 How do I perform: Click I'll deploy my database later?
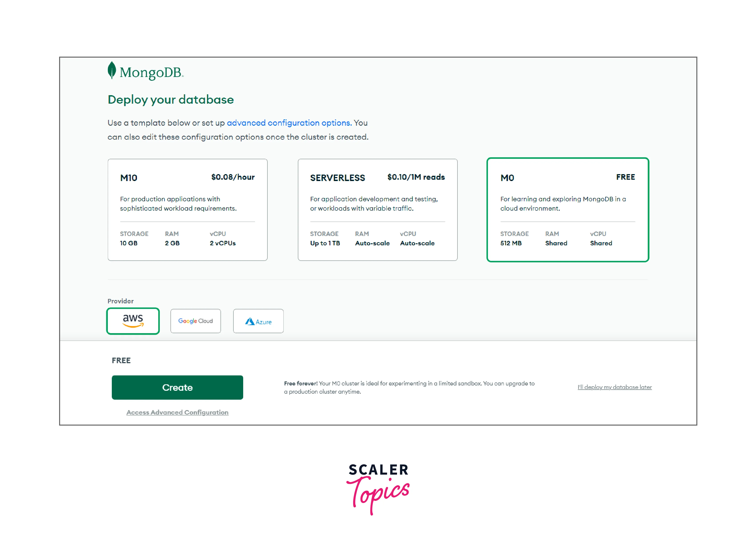click(614, 387)
